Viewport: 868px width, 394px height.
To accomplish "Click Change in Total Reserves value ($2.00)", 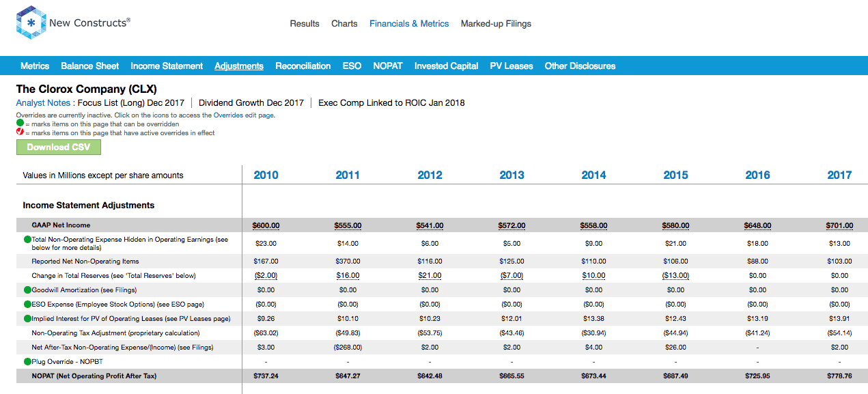I will [266, 276].
